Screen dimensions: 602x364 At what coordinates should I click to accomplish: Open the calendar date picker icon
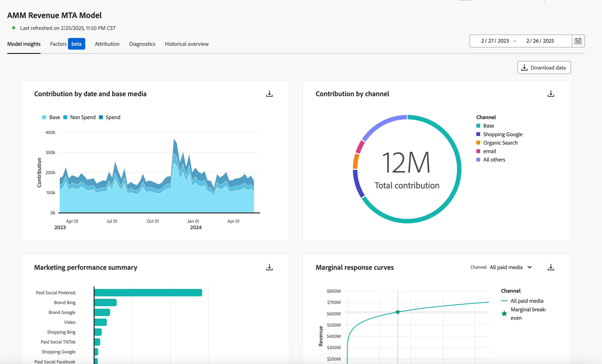point(578,41)
